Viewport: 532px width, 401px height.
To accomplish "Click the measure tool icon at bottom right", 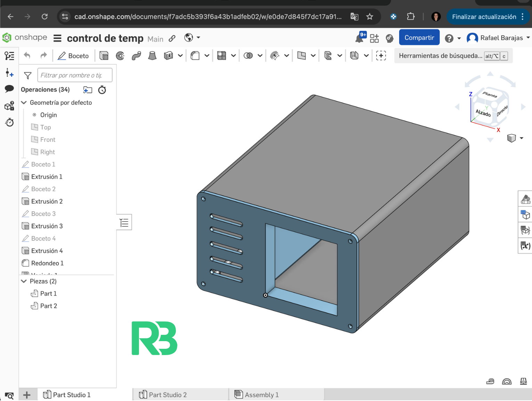I will click(490, 381).
